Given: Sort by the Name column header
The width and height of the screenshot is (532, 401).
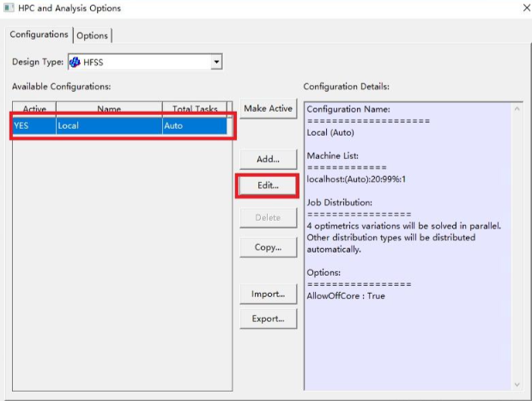Looking at the screenshot, I should (108, 109).
